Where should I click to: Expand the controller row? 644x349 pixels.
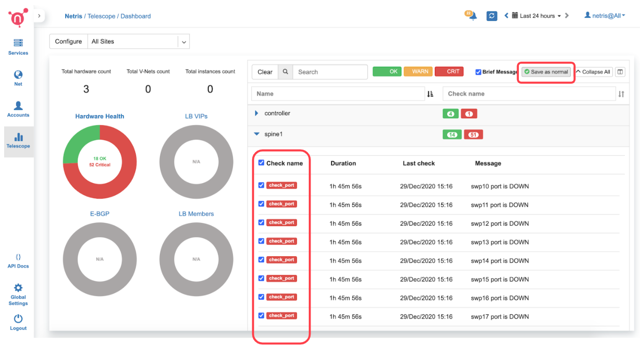click(x=257, y=113)
